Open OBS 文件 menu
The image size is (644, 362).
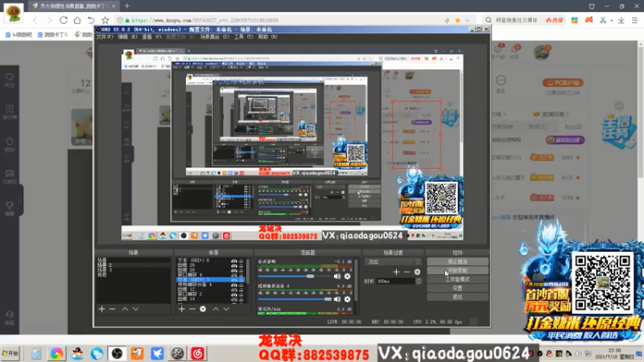pyautogui.click(x=105, y=36)
